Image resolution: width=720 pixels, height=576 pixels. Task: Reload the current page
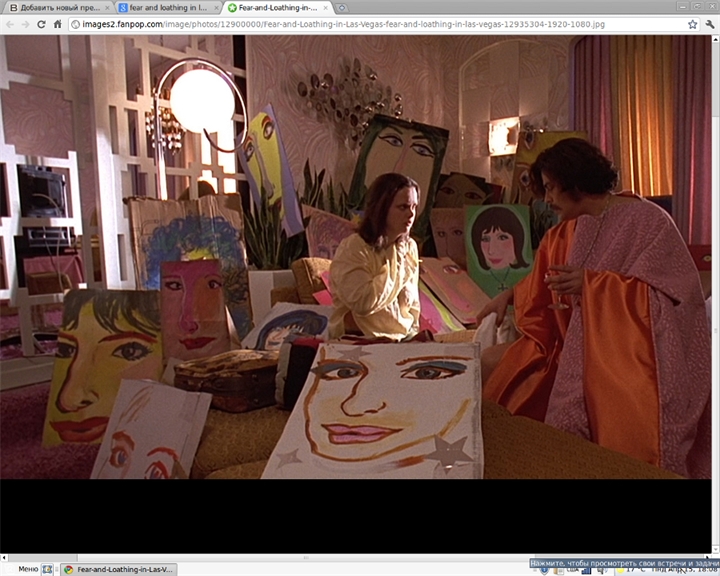tap(41, 24)
